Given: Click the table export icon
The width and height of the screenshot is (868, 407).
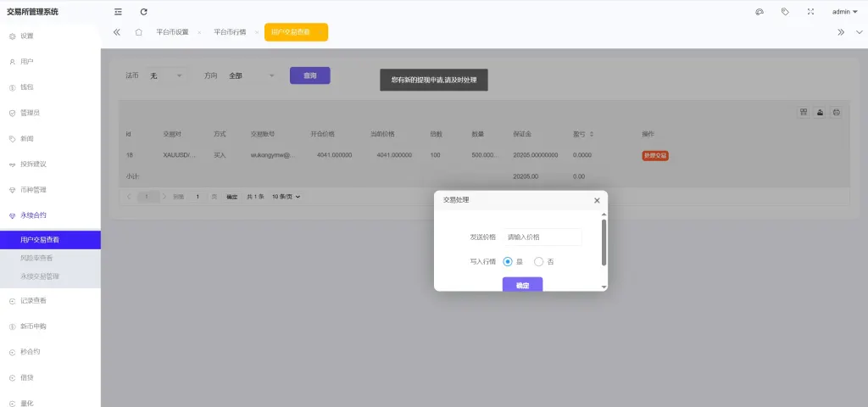Looking at the screenshot, I should tap(820, 113).
